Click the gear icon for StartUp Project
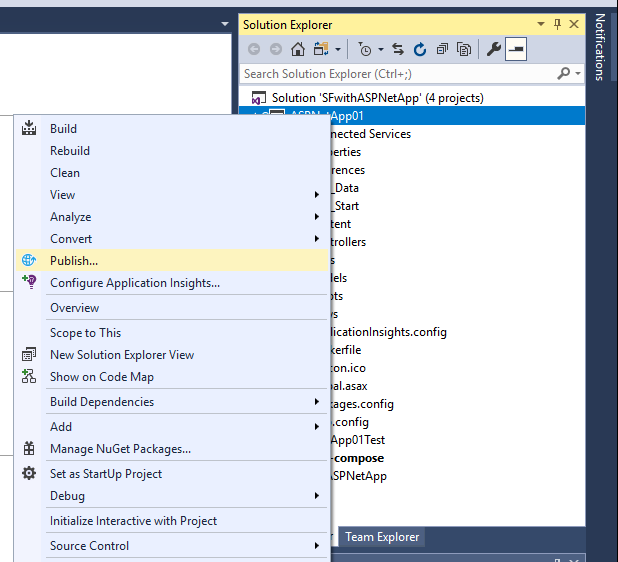 pyautogui.click(x=29, y=473)
